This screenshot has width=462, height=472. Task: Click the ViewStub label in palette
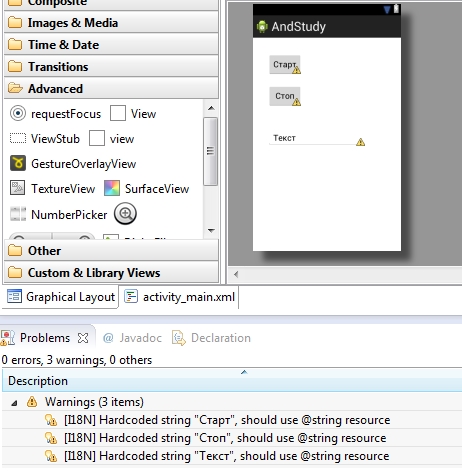tap(55, 139)
